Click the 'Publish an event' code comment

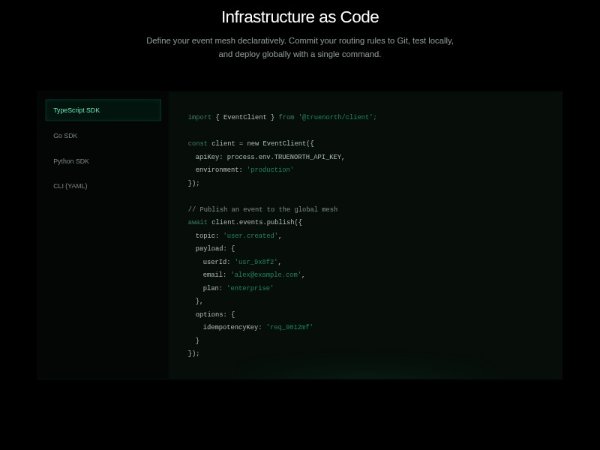[x=262, y=209]
